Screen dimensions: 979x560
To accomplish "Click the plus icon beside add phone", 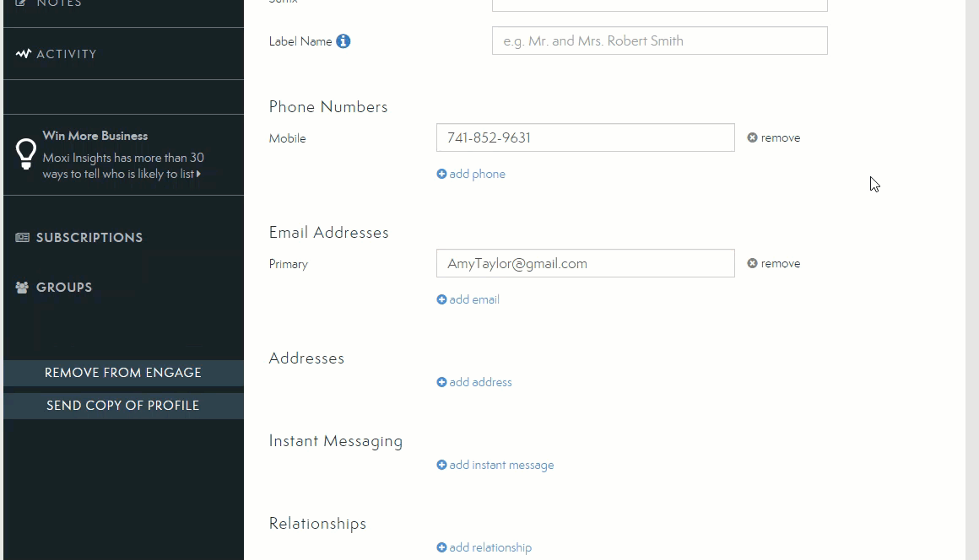I will (x=441, y=175).
